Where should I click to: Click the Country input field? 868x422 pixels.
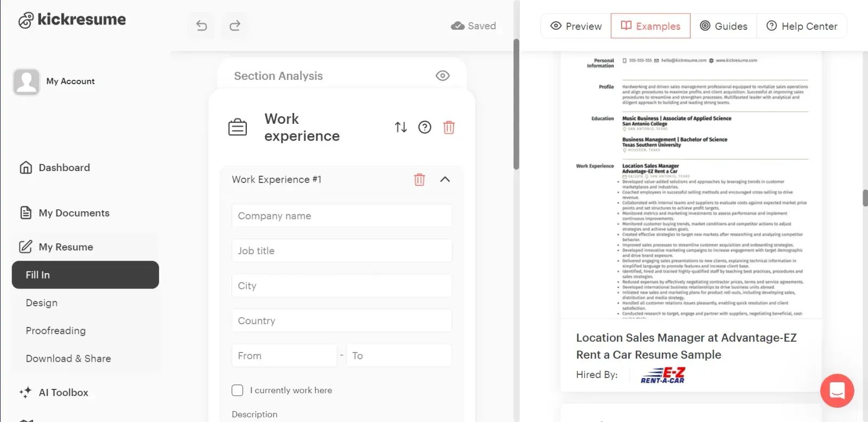pos(342,320)
